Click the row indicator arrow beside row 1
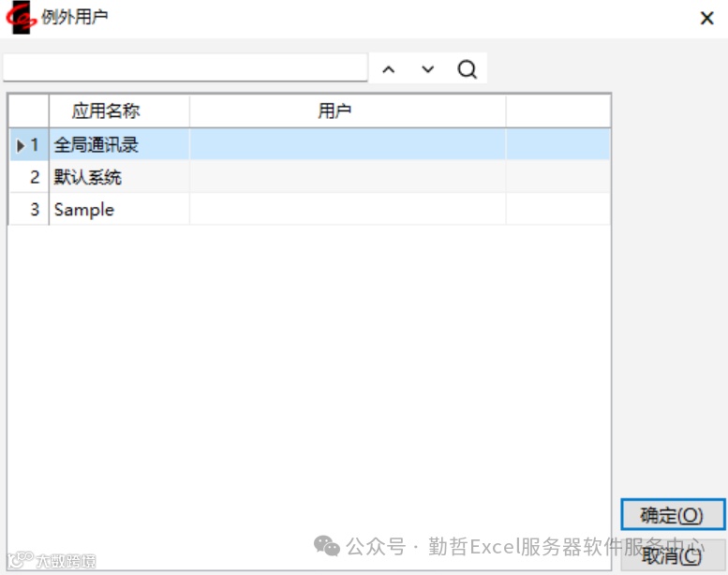Viewport: 728px width, 575px height. pyautogui.click(x=20, y=146)
